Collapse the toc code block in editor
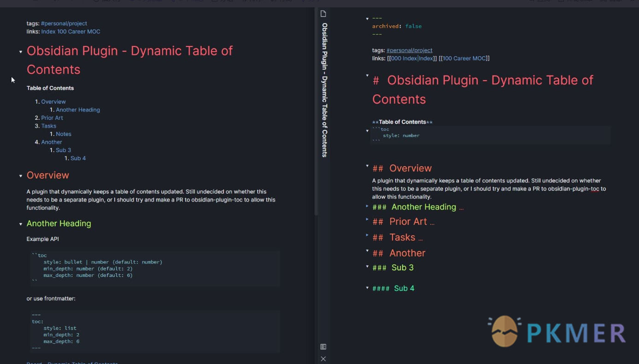Image resolution: width=639 pixels, height=364 pixels. 367,131
